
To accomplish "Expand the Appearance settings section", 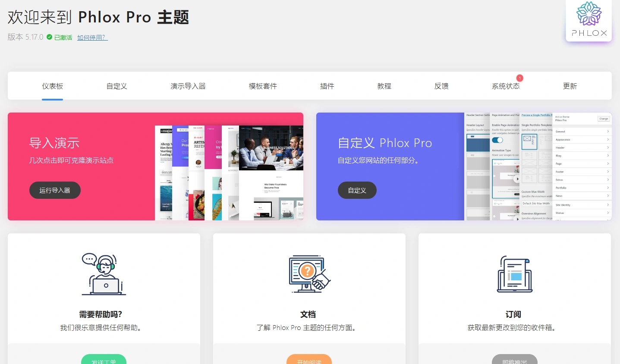I will coord(582,140).
